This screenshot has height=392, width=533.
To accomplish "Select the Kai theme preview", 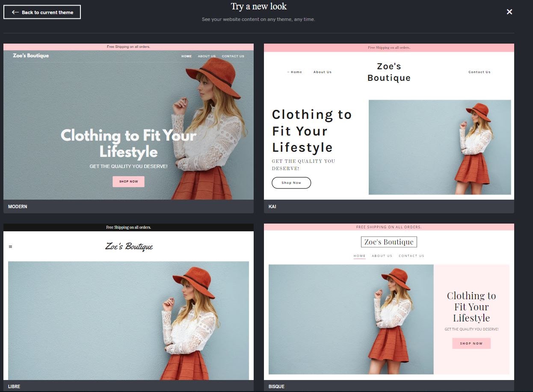I will pos(389,121).
